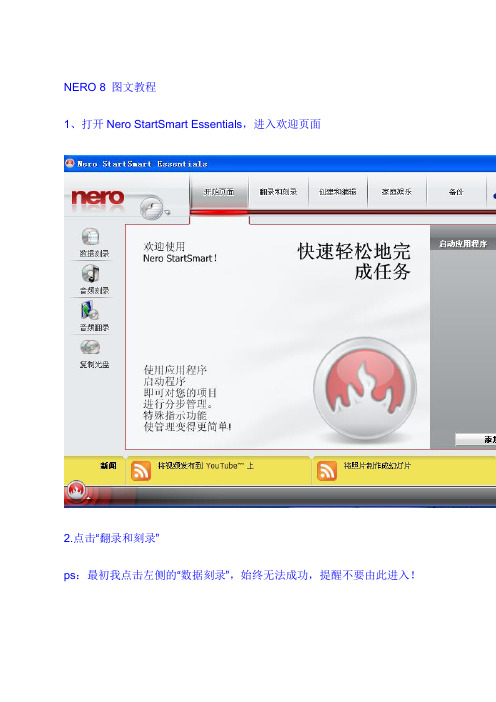This screenshot has width=496, height=702.
Task: Click the headline text 快速轻松地完成任务
Action: (x=354, y=261)
